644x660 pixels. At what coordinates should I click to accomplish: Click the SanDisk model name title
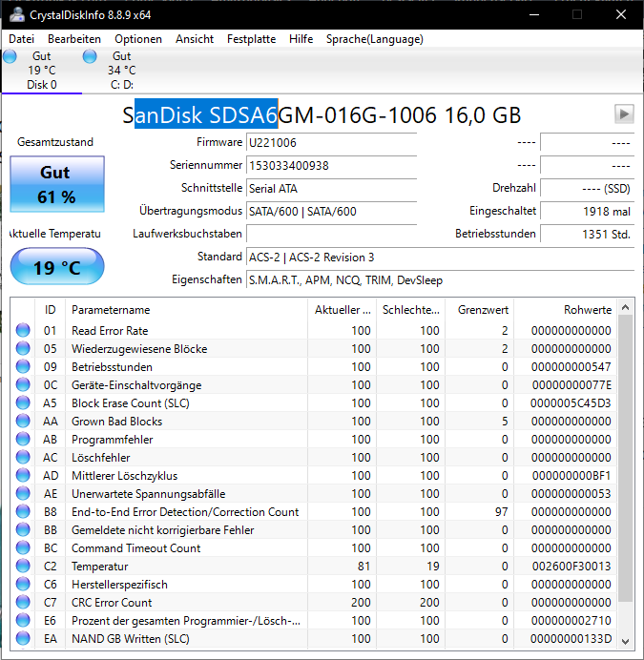click(322, 114)
